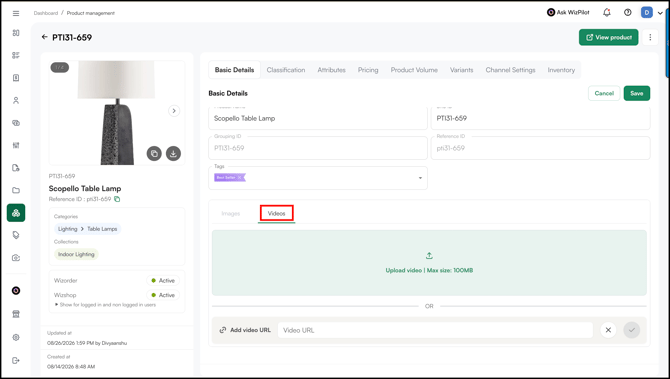Select the Basic Details tab
Screen dimensions: 670x379
click(234, 70)
